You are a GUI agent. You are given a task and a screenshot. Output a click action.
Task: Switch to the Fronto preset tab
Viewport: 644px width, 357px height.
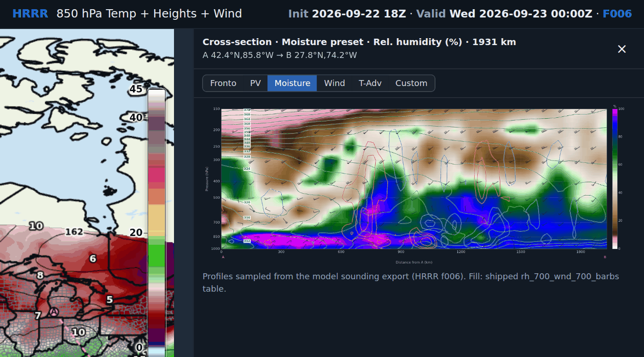pos(223,83)
